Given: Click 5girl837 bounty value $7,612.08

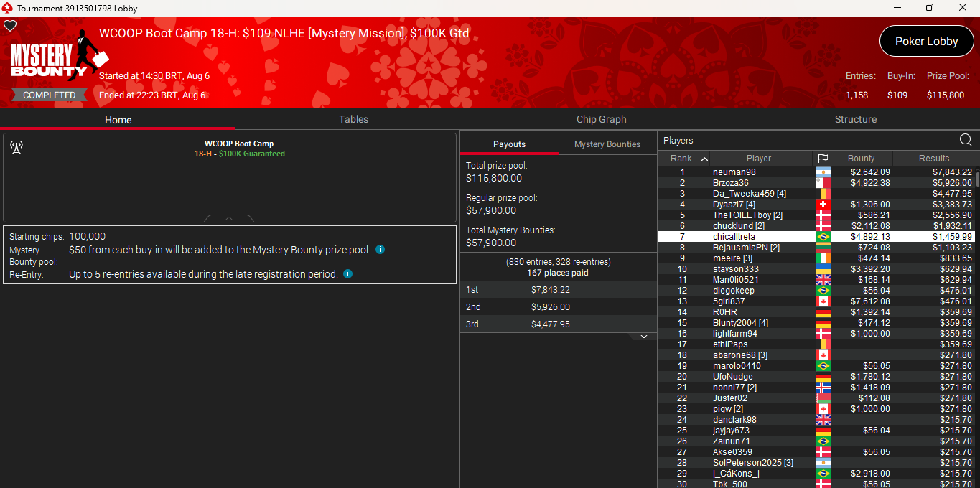Looking at the screenshot, I should (x=870, y=301).
